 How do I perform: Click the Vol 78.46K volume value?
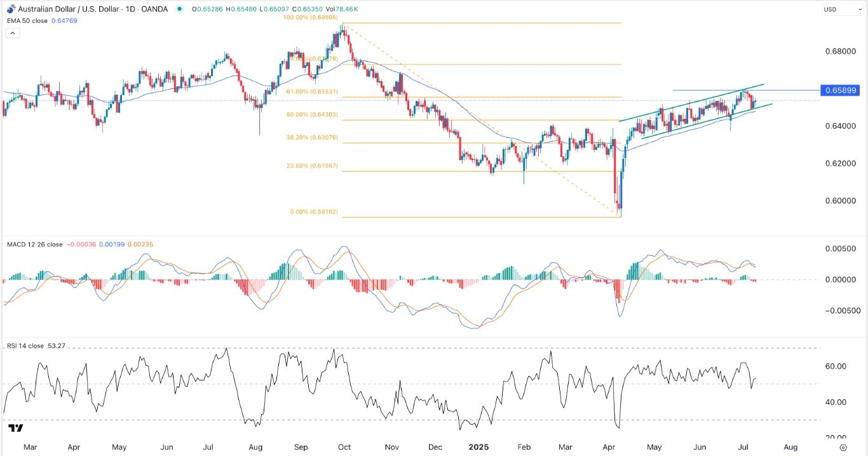342,9
